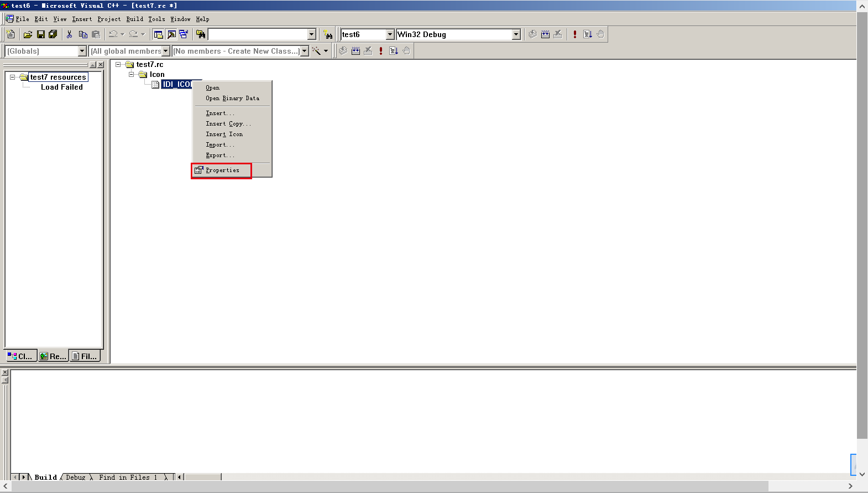Close the workspace panel with its X button
Screen dimensions: 868x493
point(101,65)
